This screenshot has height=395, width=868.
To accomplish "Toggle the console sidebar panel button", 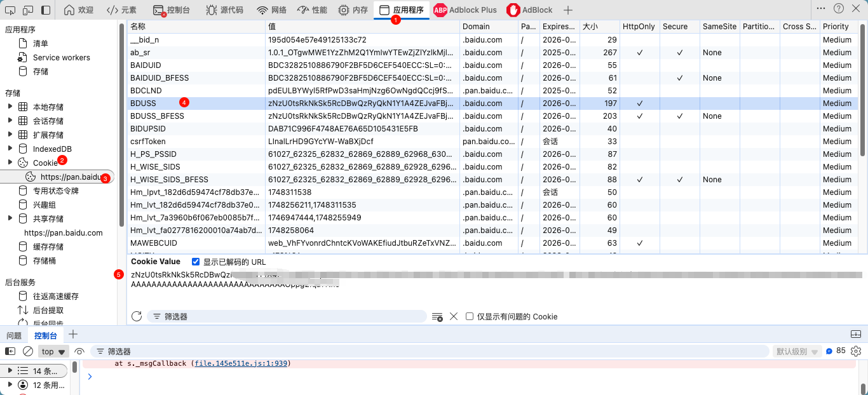I will coord(10,351).
